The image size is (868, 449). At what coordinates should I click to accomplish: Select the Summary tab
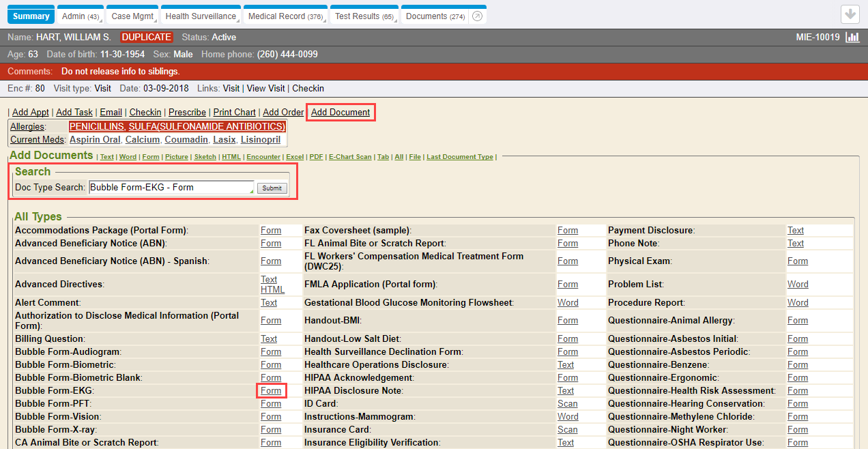tap(31, 16)
